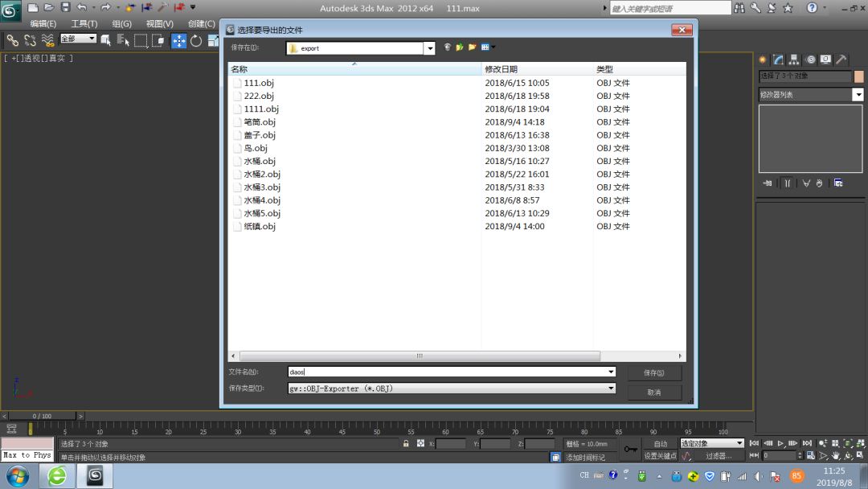Click the wrench Subscription Center icon

click(755, 8)
